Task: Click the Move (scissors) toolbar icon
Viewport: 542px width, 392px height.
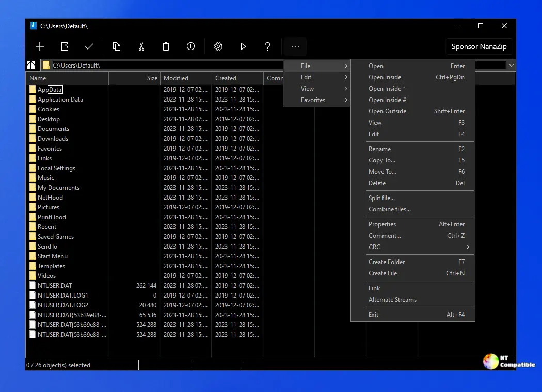Action: tap(141, 46)
